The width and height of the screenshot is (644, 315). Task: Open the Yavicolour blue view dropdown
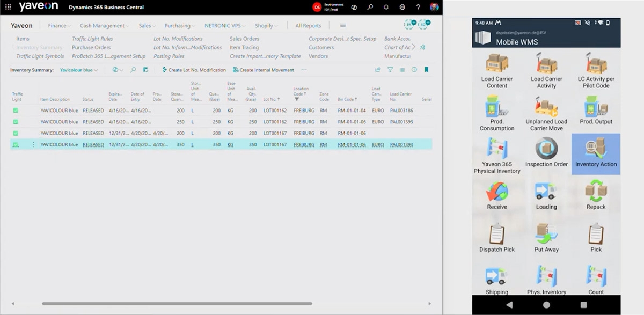[79, 70]
